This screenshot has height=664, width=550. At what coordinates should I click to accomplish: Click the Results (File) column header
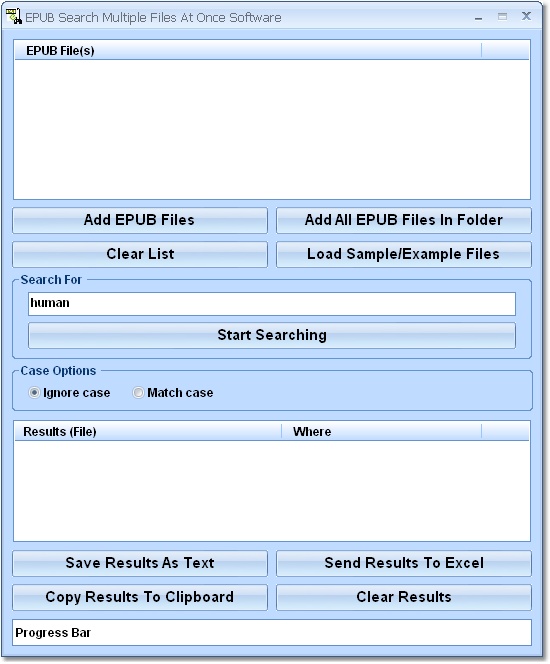click(x=148, y=432)
